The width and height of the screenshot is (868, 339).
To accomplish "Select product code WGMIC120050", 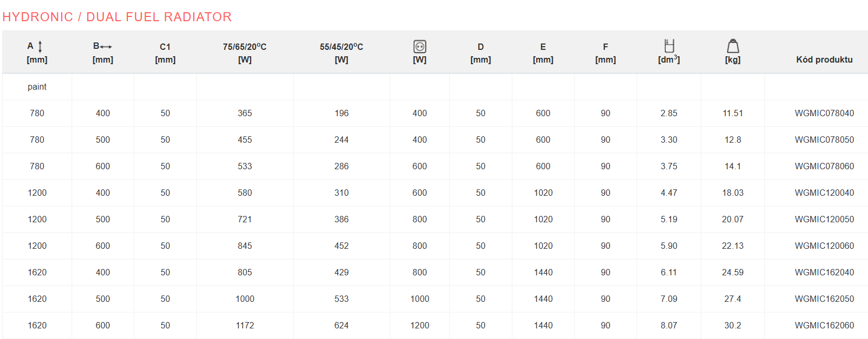I will point(824,219).
